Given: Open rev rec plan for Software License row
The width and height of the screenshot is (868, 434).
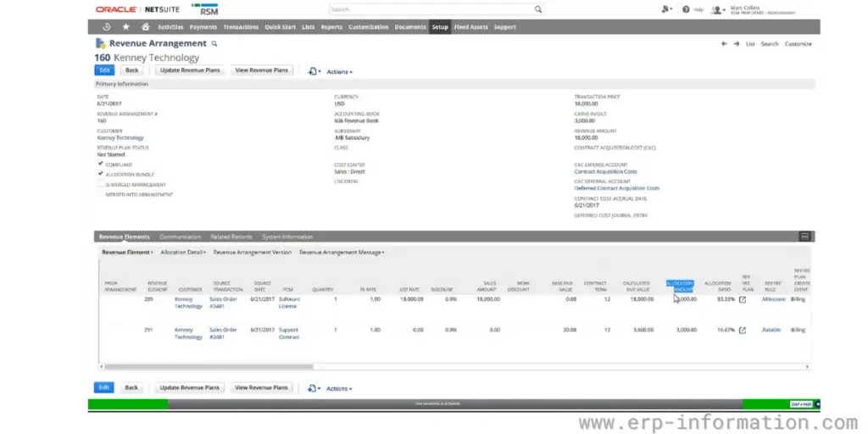Looking at the screenshot, I should [743, 299].
